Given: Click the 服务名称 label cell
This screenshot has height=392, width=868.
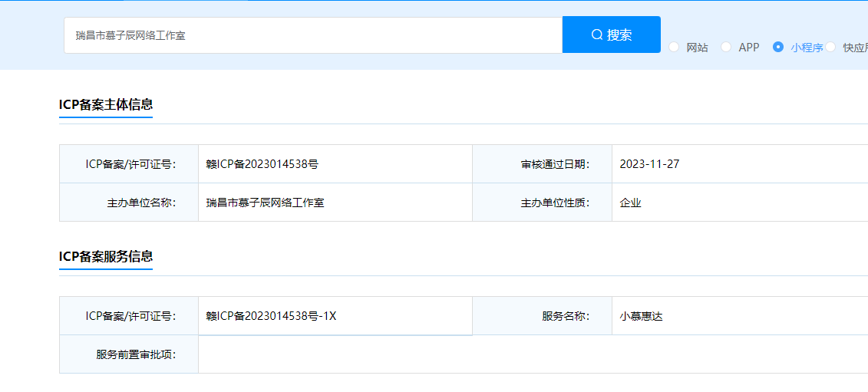Looking at the screenshot, I should pyautogui.click(x=542, y=315).
